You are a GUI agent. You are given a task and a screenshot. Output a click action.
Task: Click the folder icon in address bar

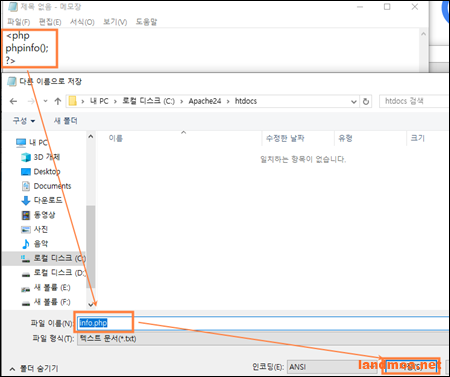point(72,101)
